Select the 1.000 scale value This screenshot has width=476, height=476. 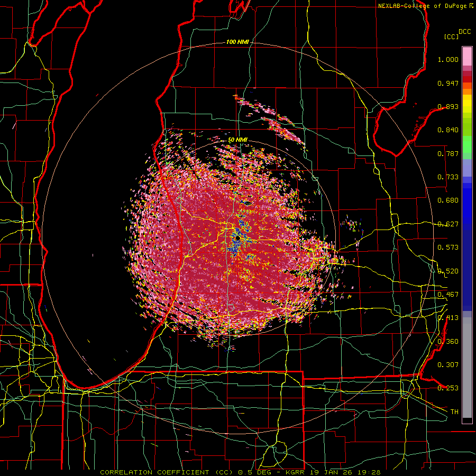click(448, 59)
